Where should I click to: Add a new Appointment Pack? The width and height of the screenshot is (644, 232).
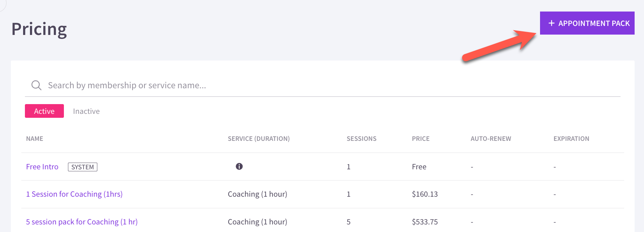[587, 23]
